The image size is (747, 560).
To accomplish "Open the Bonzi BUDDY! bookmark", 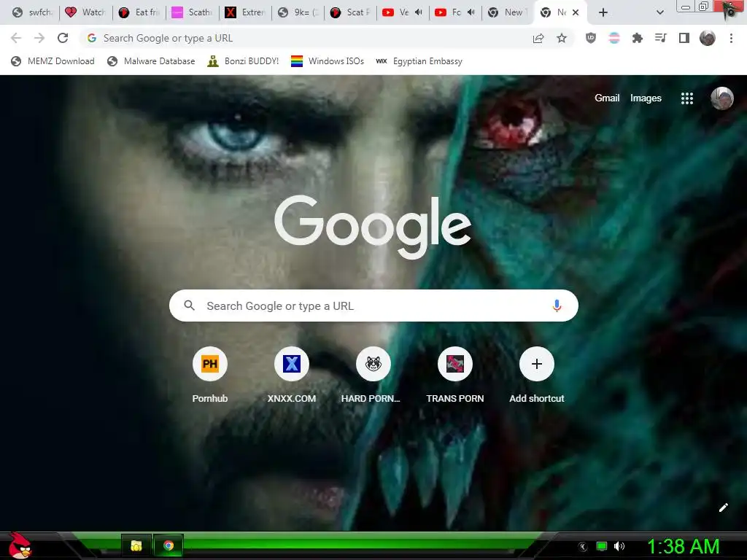I will [x=243, y=61].
